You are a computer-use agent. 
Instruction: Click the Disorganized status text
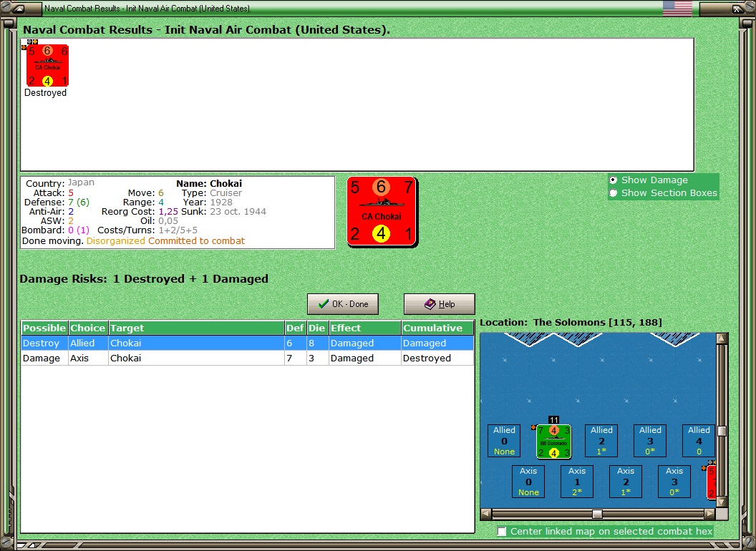click(x=116, y=241)
